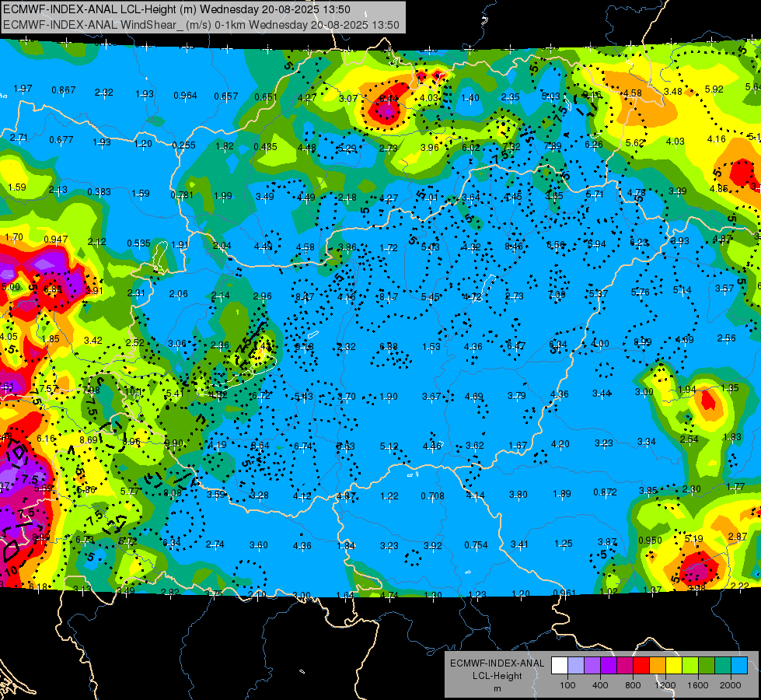Click the wind shear value '0.677'
The width and height of the screenshot is (761, 700).
pos(61,140)
